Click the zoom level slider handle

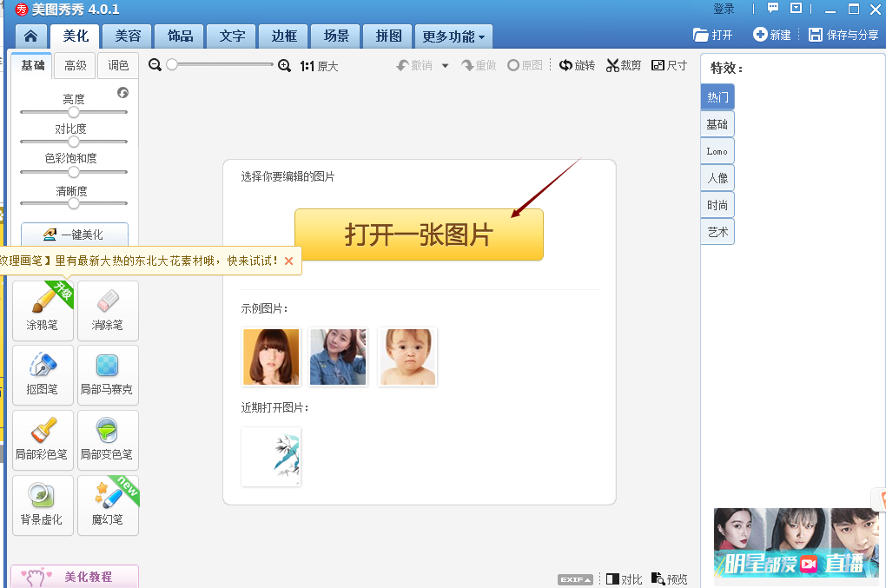(x=172, y=64)
